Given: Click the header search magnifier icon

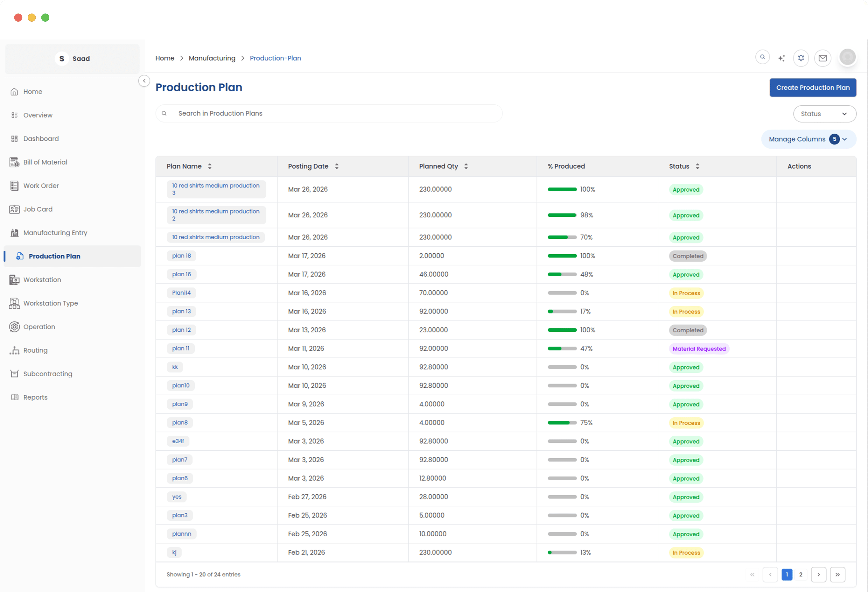Looking at the screenshot, I should 762,57.
